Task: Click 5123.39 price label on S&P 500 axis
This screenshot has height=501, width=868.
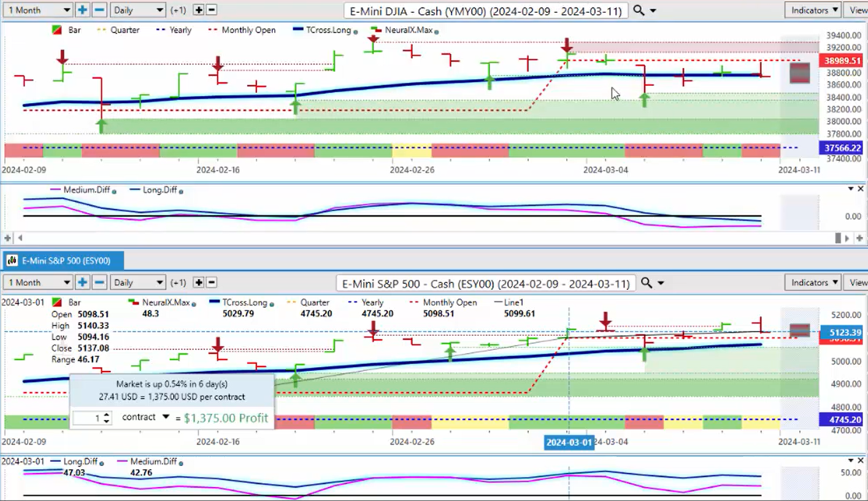Action: tap(842, 332)
